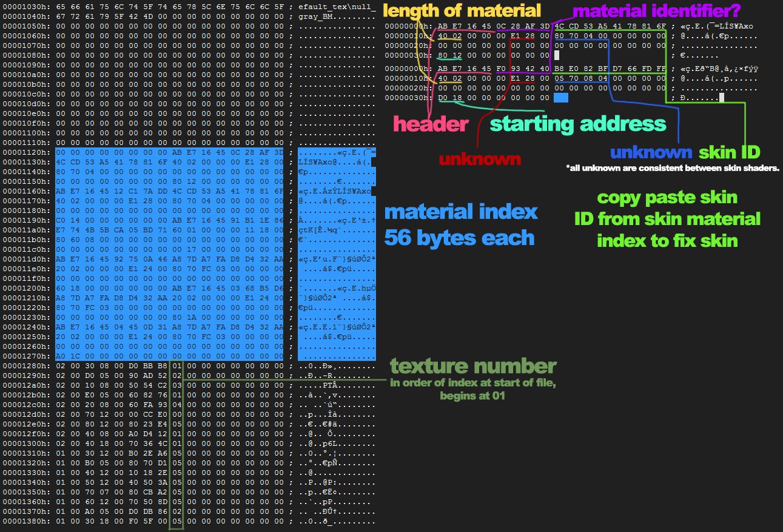
Task: Click the blue "unknown" annotation
Action: (x=650, y=152)
